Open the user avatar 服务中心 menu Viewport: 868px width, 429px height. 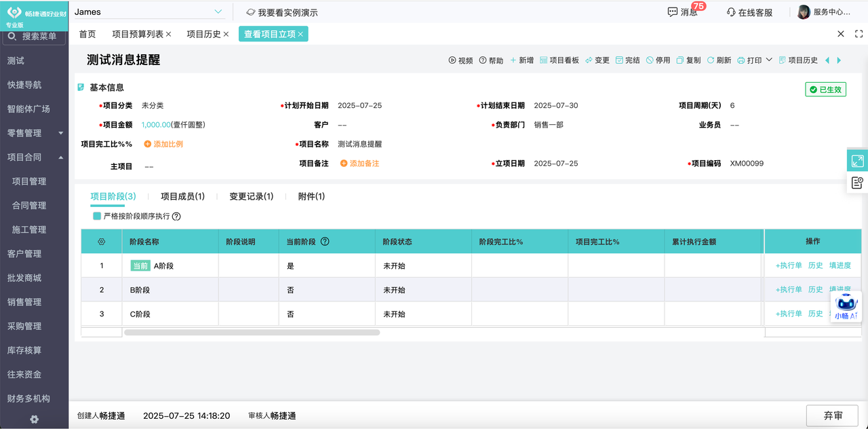pos(824,12)
